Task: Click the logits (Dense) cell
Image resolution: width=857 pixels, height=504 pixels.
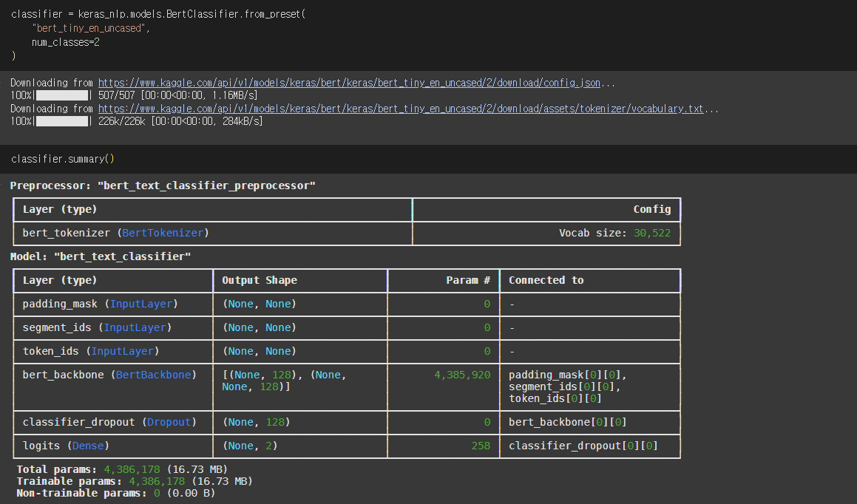Action: coord(113,446)
